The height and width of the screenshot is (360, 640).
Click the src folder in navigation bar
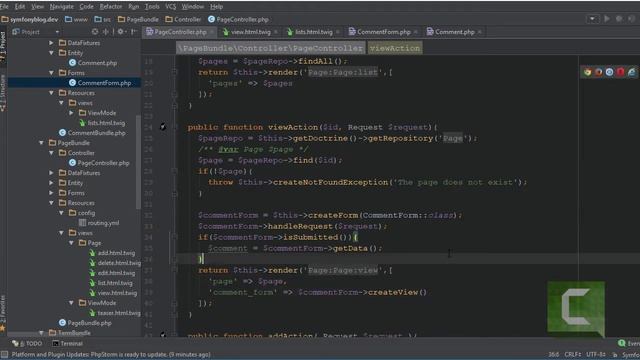coord(103,19)
